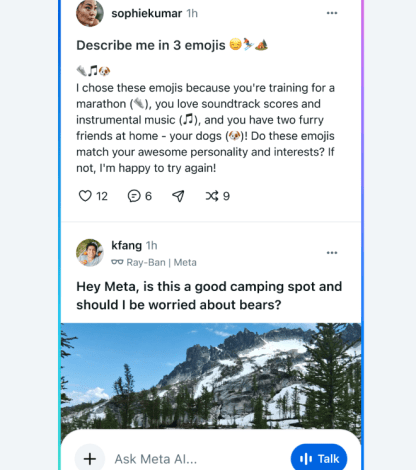
Task: Like sophiekumar's post with the heart icon
Action: pyautogui.click(x=85, y=196)
